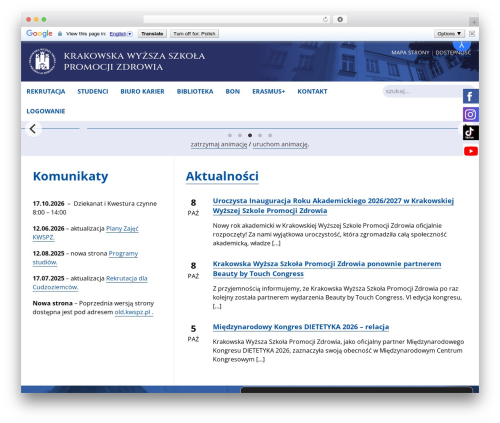Screen dimensions: 500x423
Task: Open the Facebook sidebar icon
Action: click(471, 96)
